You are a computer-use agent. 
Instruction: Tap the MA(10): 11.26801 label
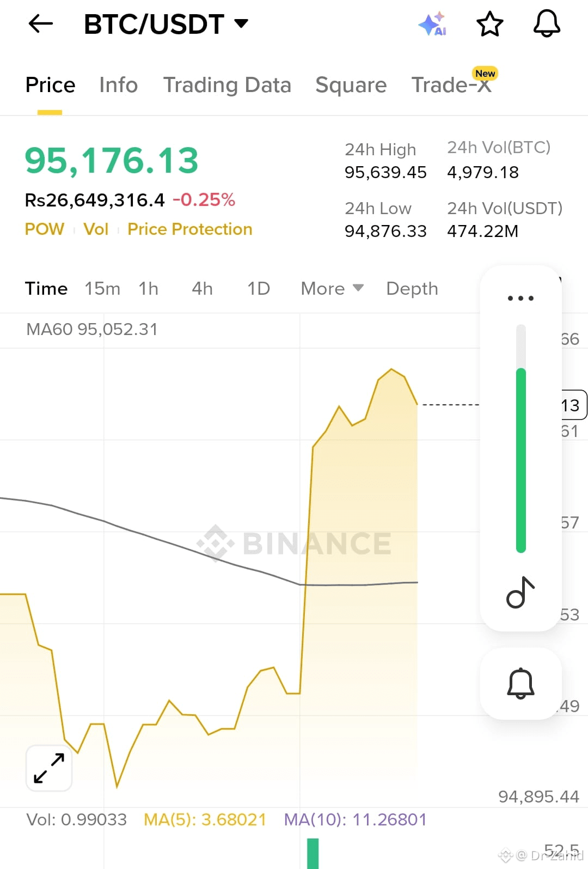pyautogui.click(x=356, y=819)
